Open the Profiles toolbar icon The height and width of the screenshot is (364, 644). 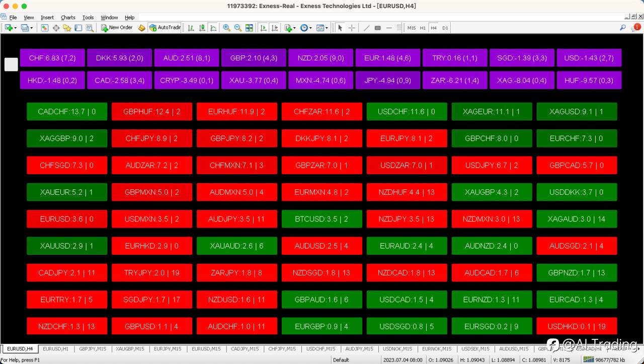pyautogui.click(x=25, y=28)
